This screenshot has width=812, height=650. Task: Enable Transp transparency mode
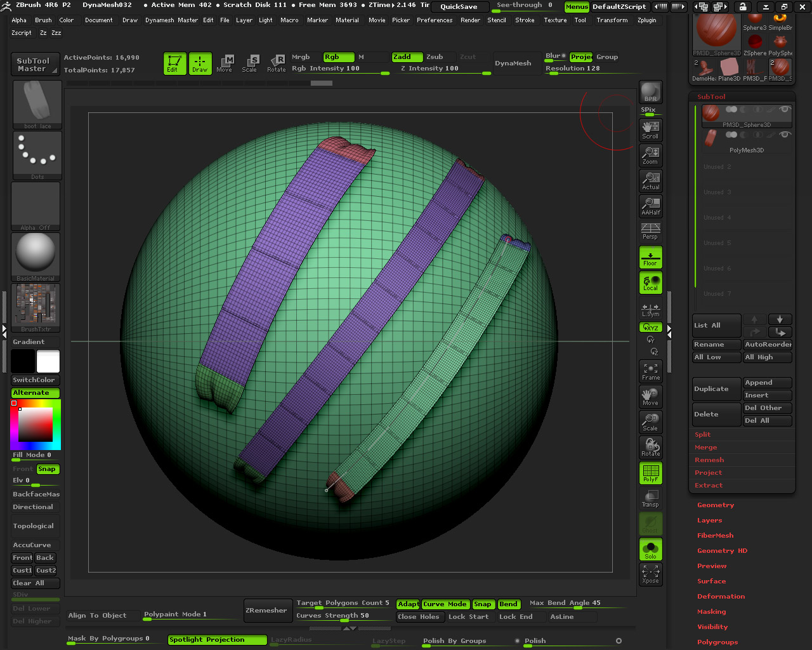click(650, 498)
